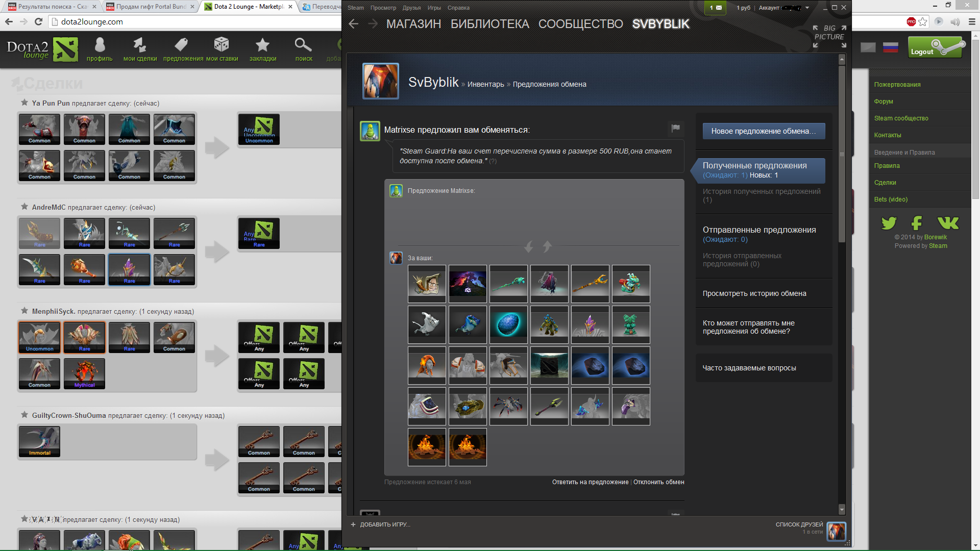The width and height of the screenshot is (980, 551).
Task: Bookmark Ya Pun Pun's trade star
Action: click(24, 103)
